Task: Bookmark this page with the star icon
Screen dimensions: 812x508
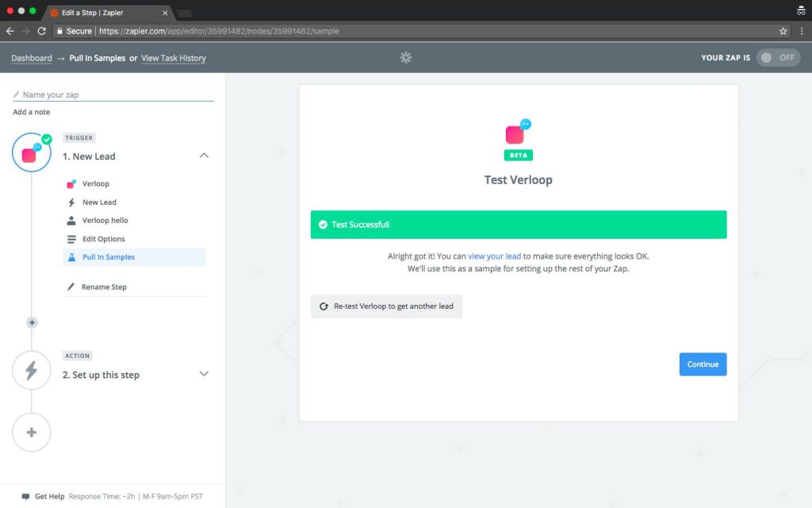Action: pos(783,31)
